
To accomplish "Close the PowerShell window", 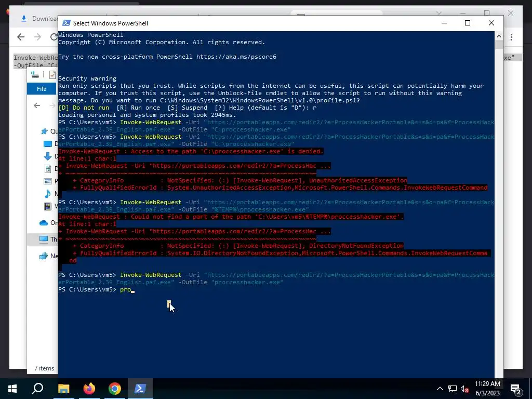I will pos(491,23).
